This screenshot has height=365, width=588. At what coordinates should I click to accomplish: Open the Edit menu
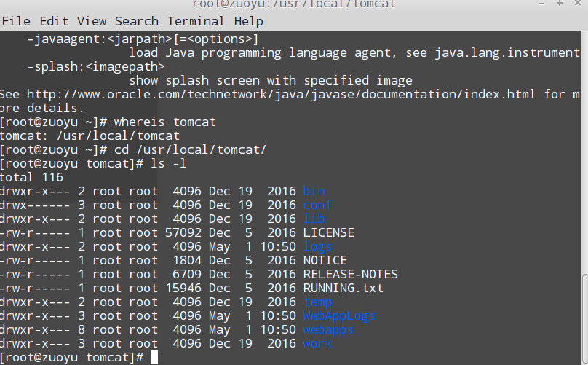tap(53, 21)
